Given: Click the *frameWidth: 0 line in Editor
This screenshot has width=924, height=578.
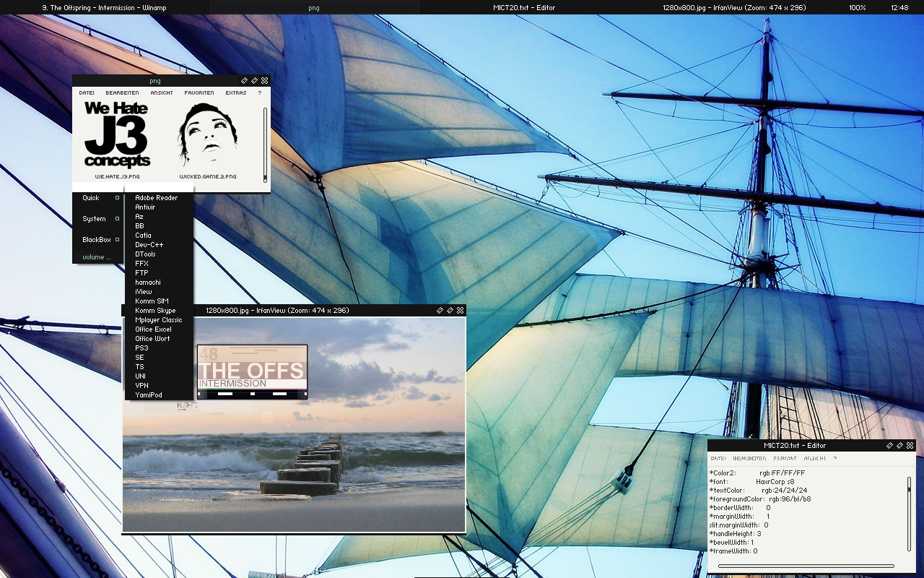Looking at the screenshot, I should pyautogui.click(x=733, y=551).
